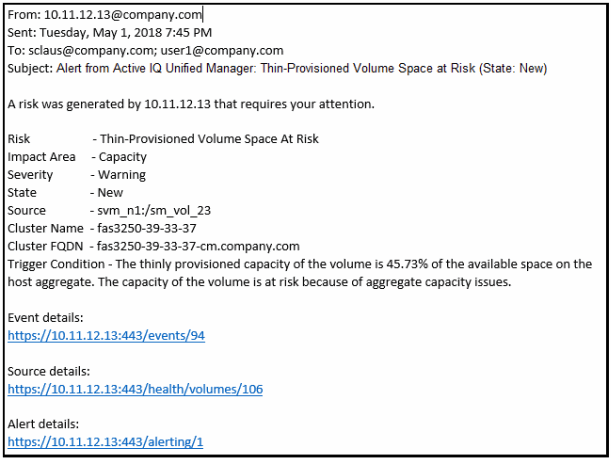Open the alerting/1 alert details link
The height and width of the screenshot is (458, 611).
tap(110, 441)
